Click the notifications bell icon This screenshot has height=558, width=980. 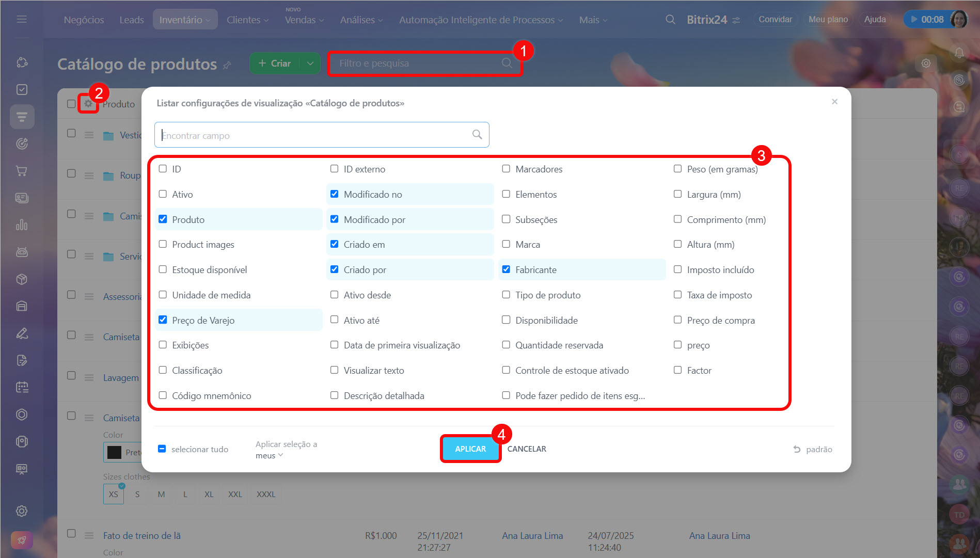(959, 53)
